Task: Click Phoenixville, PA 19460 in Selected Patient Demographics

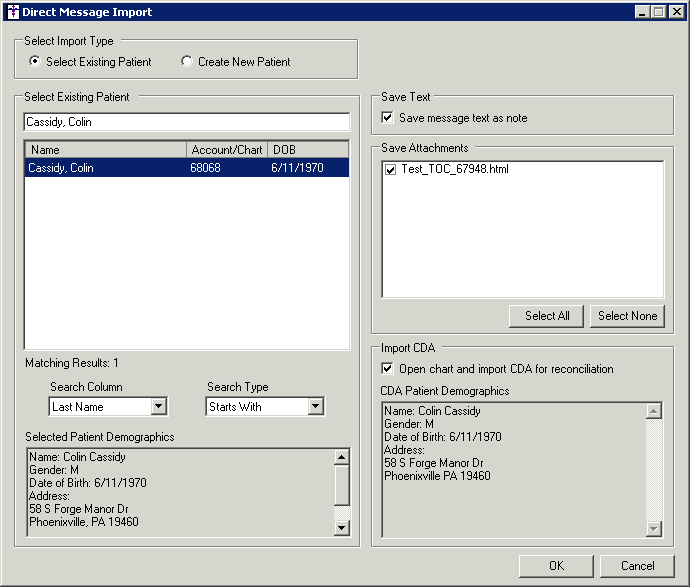Action: point(84,522)
